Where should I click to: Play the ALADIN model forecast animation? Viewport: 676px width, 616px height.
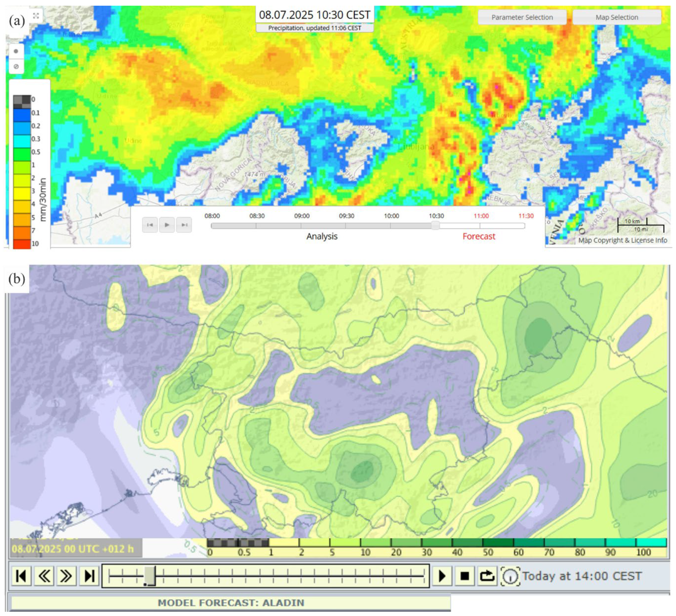point(442,576)
